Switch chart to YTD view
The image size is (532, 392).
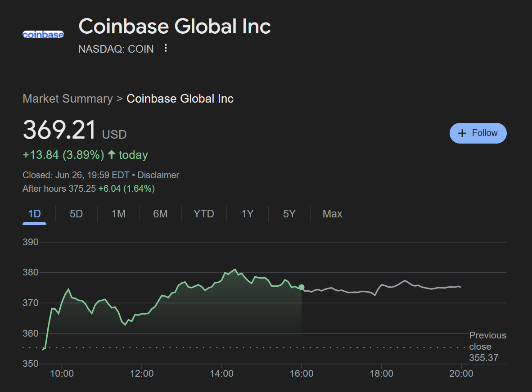point(203,214)
